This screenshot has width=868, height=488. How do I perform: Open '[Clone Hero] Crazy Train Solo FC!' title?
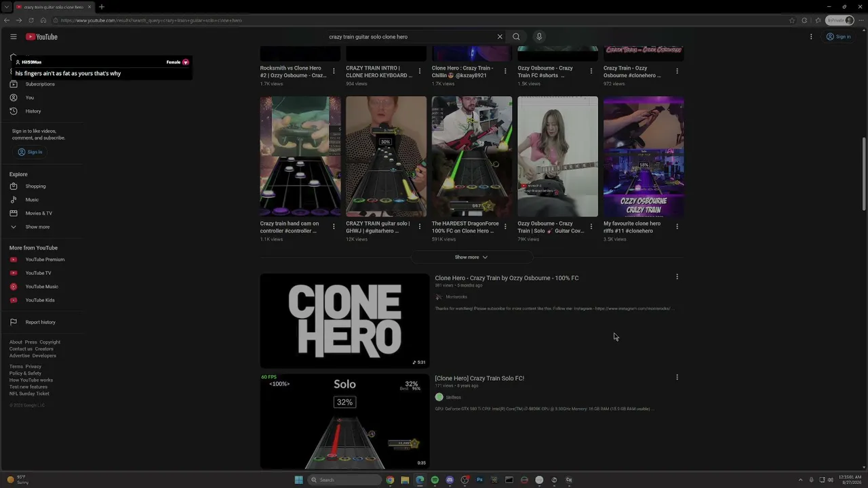(x=479, y=378)
